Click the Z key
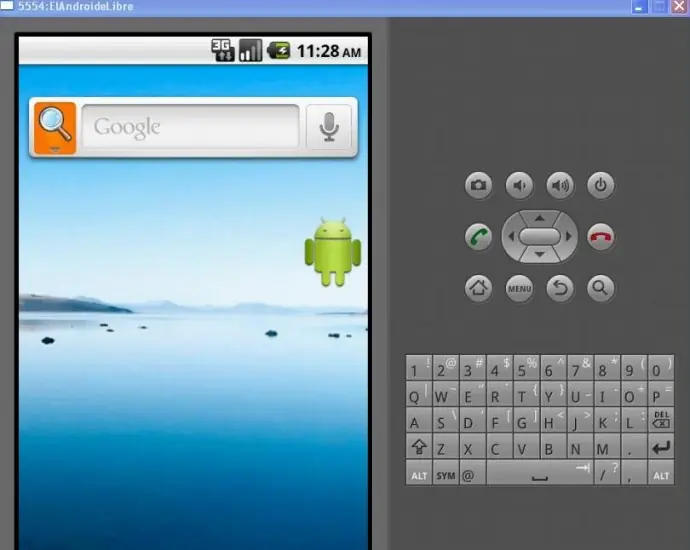 point(445,447)
